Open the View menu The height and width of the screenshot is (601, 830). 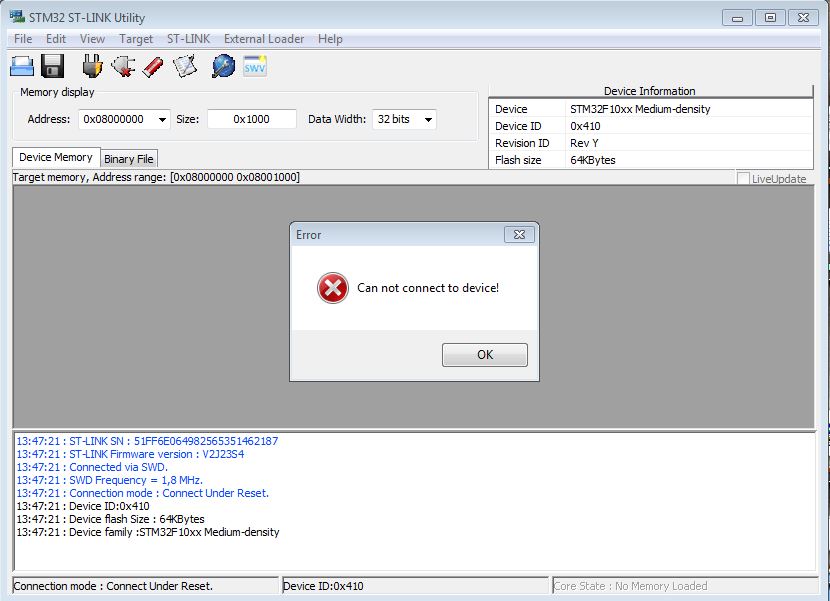[x=92, y=39]
